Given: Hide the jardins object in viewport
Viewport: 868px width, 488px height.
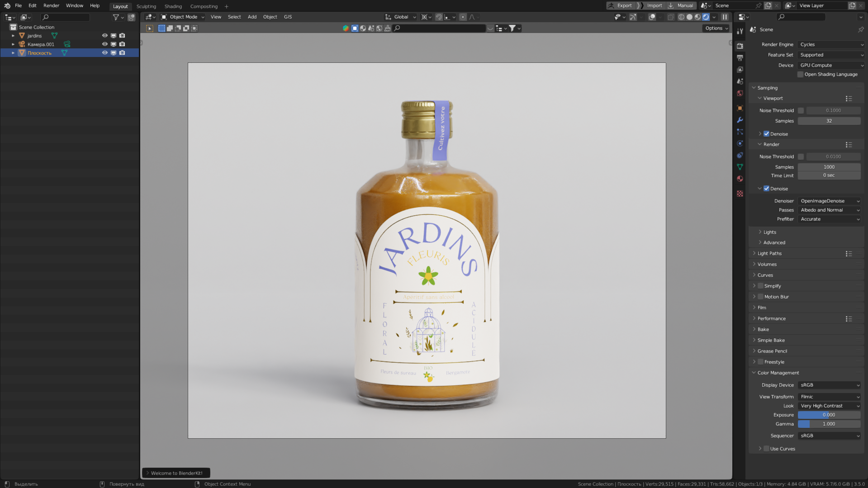Looking at the screenshot, I should [x=105, y=36].
